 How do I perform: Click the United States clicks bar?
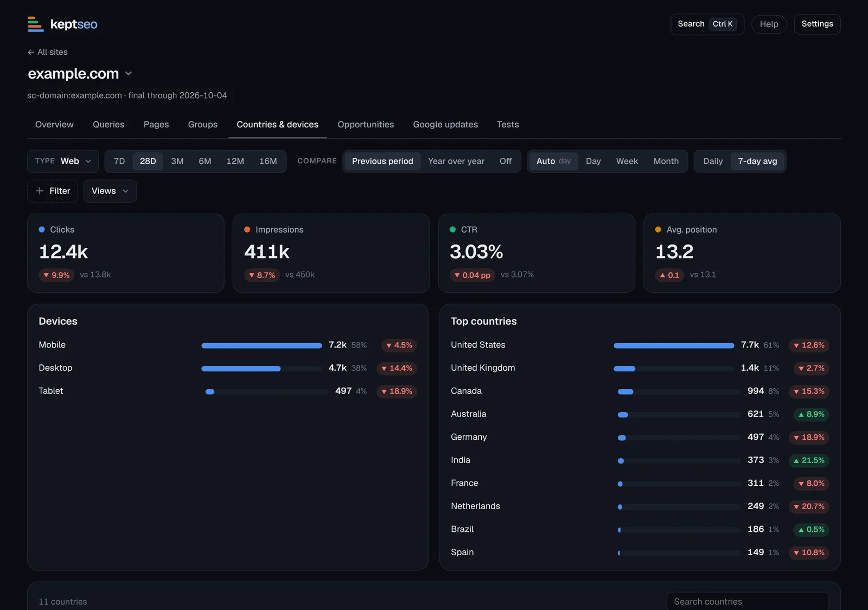coord(674,345)
